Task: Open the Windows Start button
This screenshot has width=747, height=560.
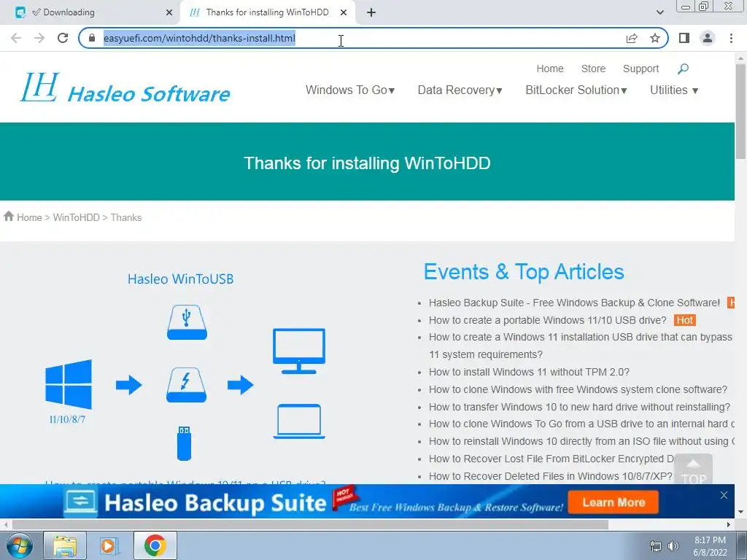Action: [x=20, y=545]
